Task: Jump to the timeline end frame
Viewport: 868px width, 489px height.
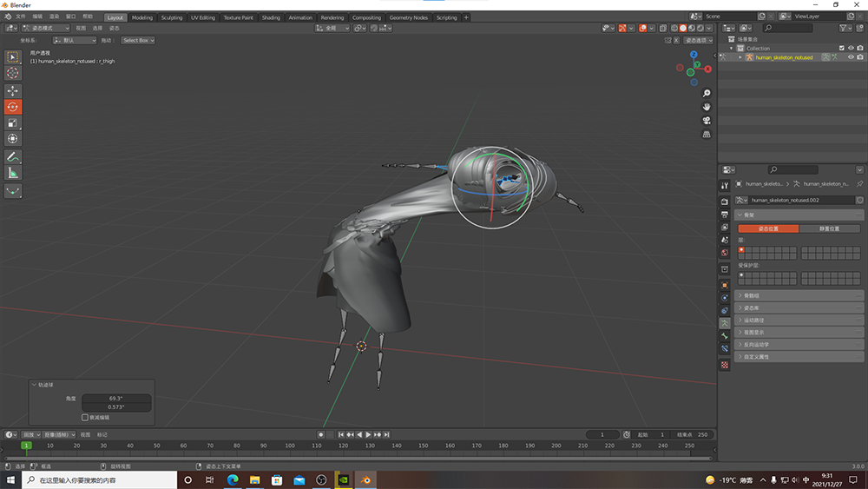Action: (x=387, y=435)
